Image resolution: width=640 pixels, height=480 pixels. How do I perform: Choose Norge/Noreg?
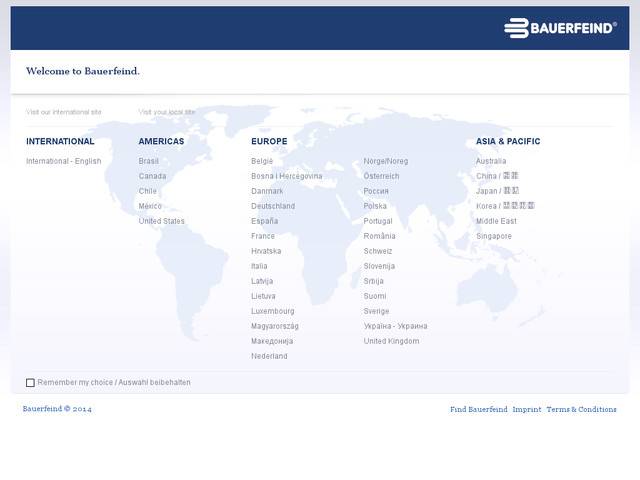pos(386,161)
